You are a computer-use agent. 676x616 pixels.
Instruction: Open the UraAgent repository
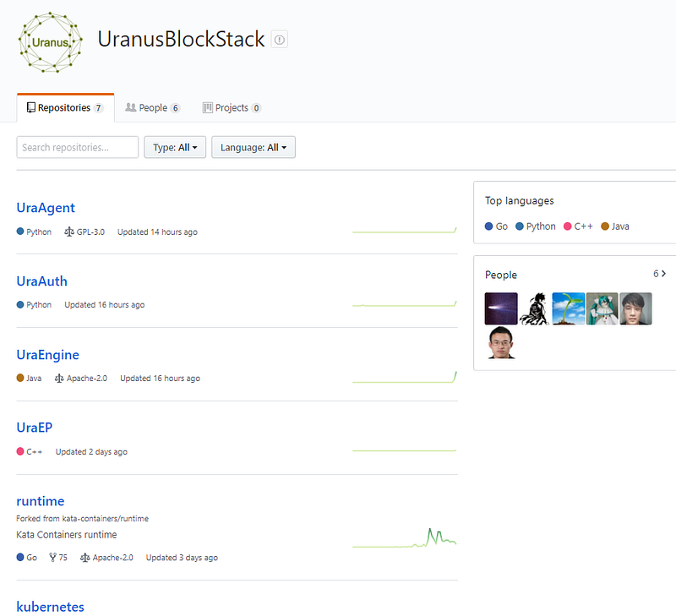point(46,208)
